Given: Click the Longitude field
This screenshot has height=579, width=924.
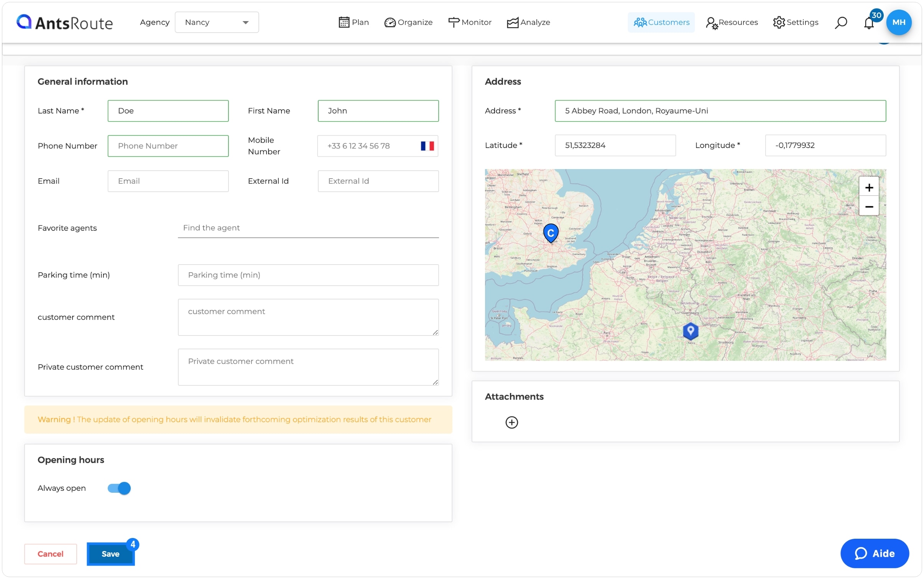Looking at the screenshot, I should pyautogui.click(x=825, y=145).
